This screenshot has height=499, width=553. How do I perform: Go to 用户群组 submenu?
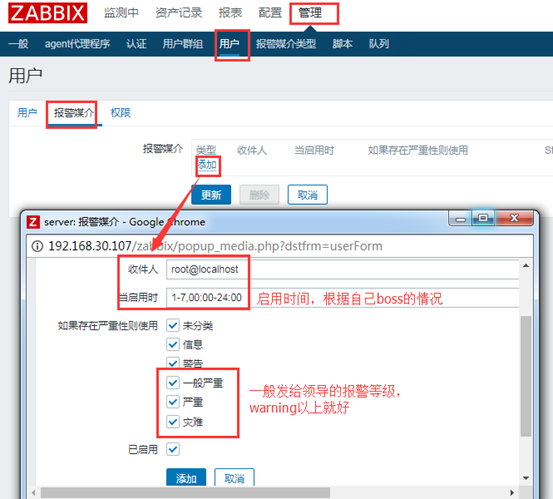click(183, 44)
